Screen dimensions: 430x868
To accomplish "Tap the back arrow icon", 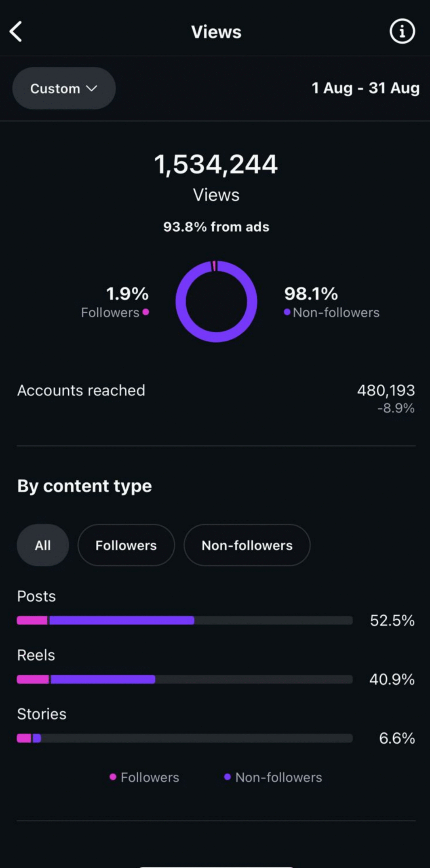I will pos(16,31).
